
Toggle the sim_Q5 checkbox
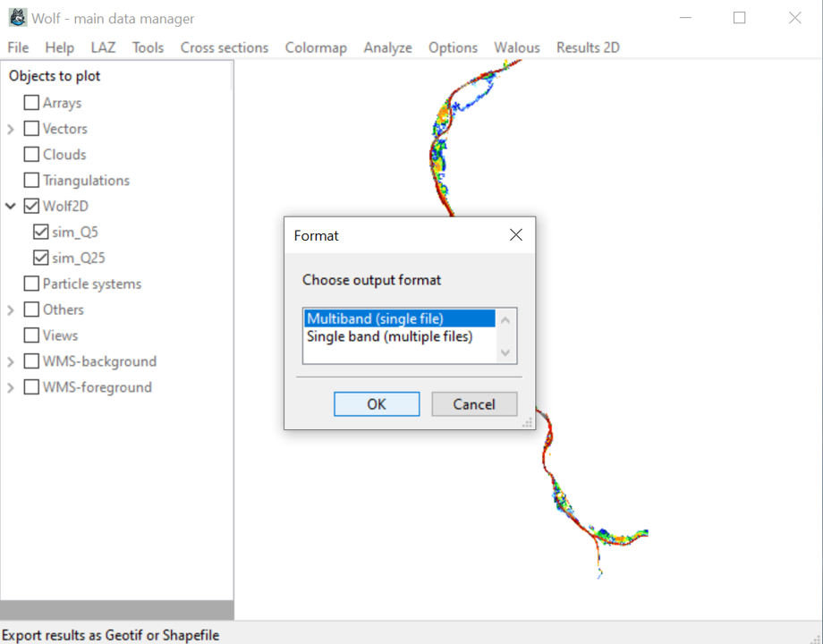(x=41, y=232)
